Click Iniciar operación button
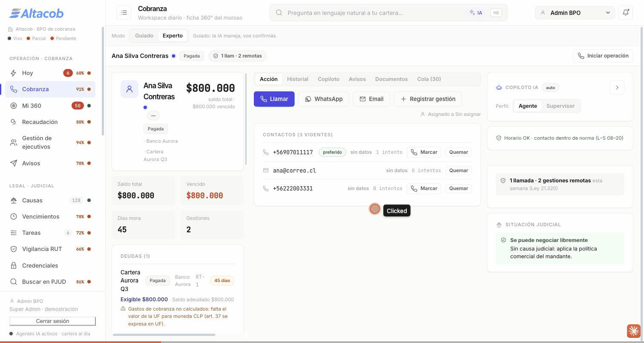Image resolution: width=644 pixels, height=343 pixels. click(x=603, y=56)
